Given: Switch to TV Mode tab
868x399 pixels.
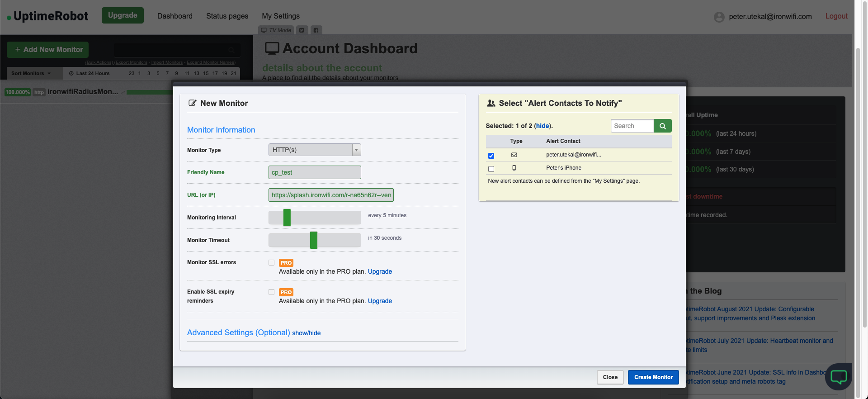Looking at the screenshot, I should tap(276, 30).
